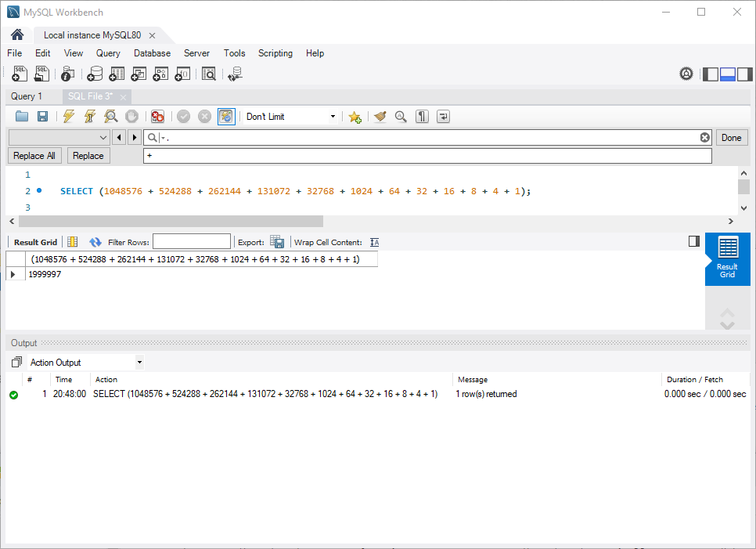This screenshot has height=549, width=756.
Task: Click the Beautify query broom icon
Action: pyautogui.click(x=380, y=117)
